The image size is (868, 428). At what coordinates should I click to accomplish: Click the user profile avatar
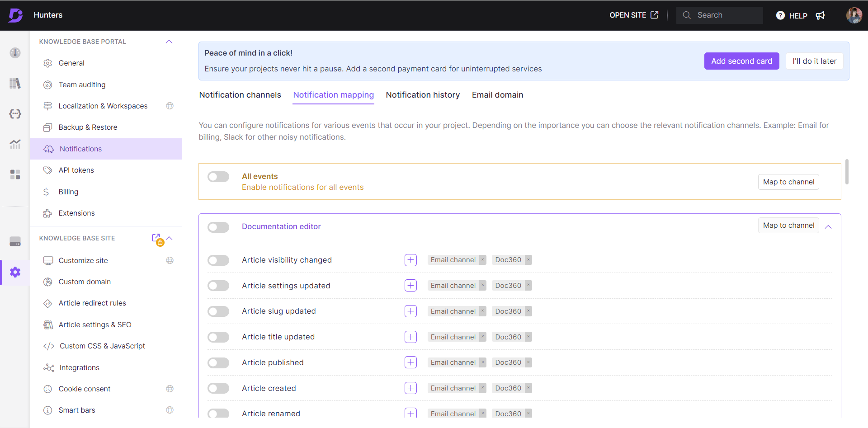(854, 15)
